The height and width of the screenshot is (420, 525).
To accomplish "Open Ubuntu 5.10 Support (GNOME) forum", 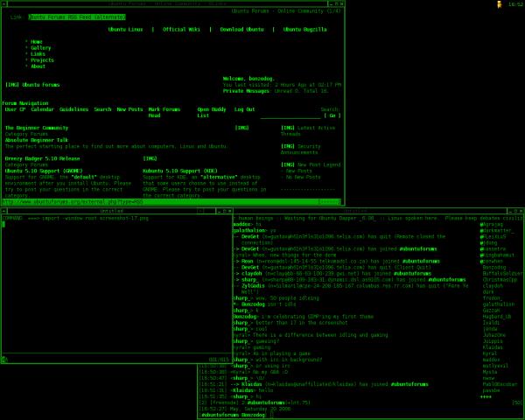I will click(x=44, y=171).
